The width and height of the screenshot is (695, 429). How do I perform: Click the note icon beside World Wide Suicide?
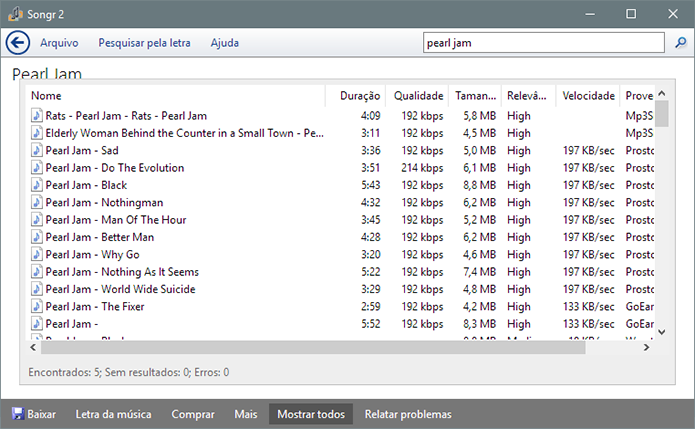click(x=37, y=288)
